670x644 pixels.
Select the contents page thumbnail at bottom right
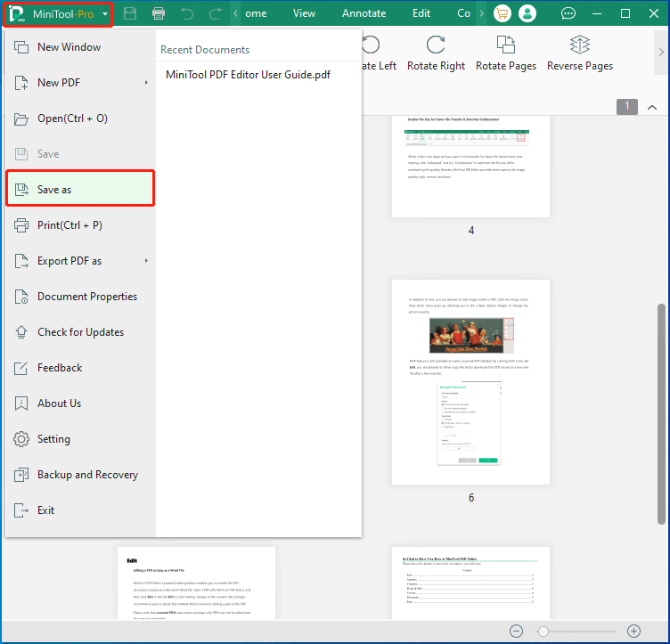[x=471, y=583]
